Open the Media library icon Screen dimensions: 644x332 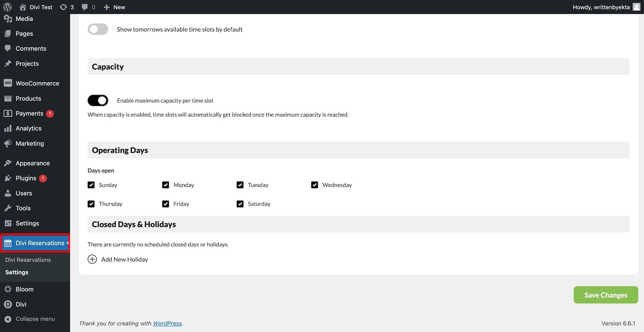(x=8, y=19)
